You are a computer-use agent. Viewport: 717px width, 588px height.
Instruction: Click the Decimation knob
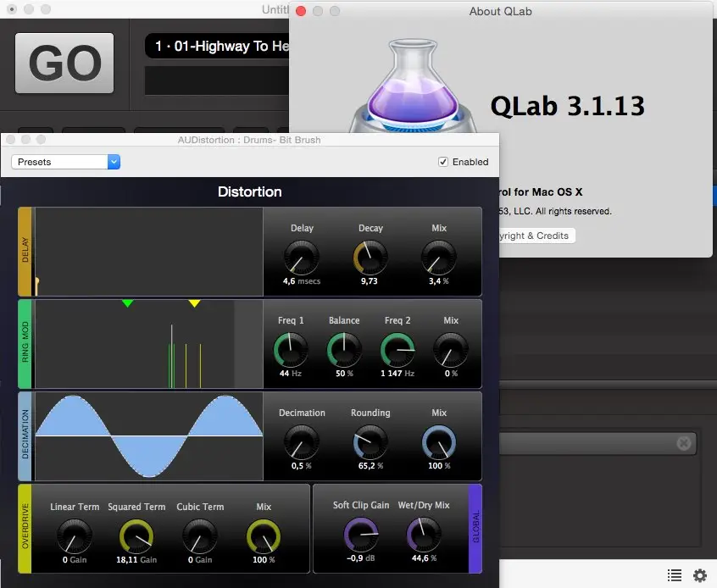coord(302,442)
